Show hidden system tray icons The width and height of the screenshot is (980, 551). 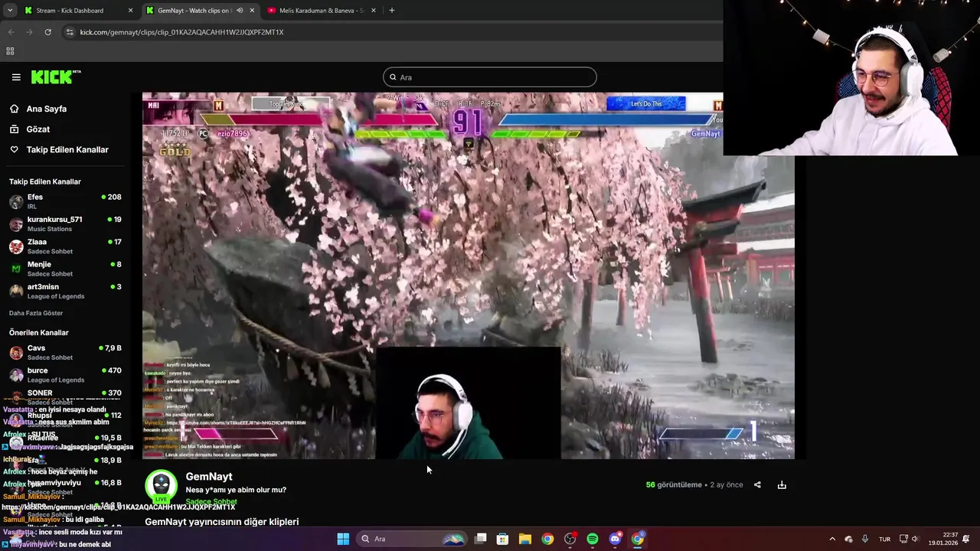click(832, 539)
